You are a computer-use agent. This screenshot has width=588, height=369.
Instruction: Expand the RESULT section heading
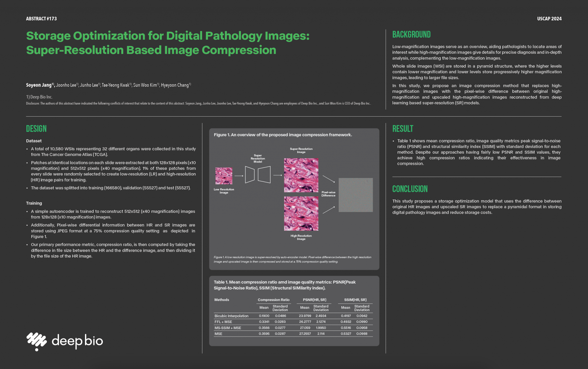pyautogui.click(x=403, y=129)
